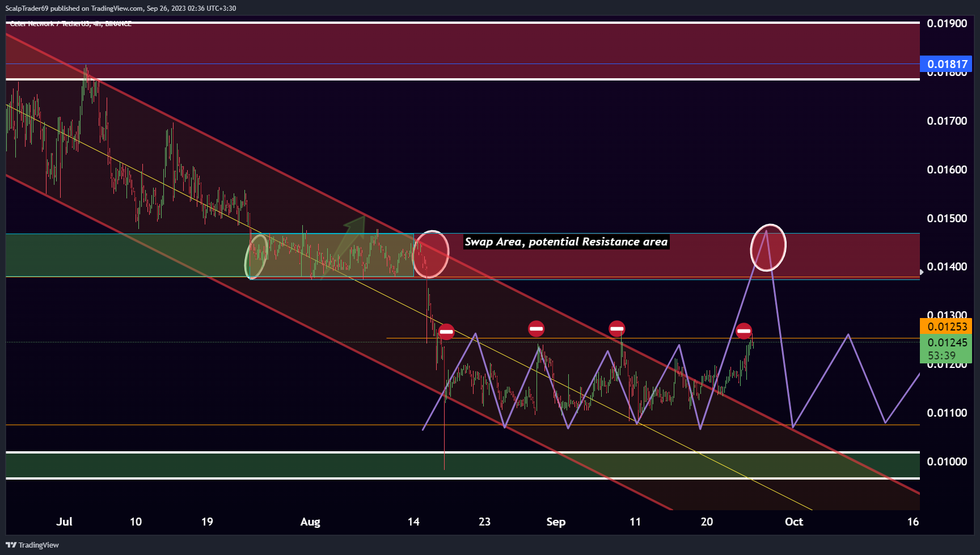This screenshot has height=555, width=980.
Task: Click the Sep label on time axis
Action: click(556, 522)
